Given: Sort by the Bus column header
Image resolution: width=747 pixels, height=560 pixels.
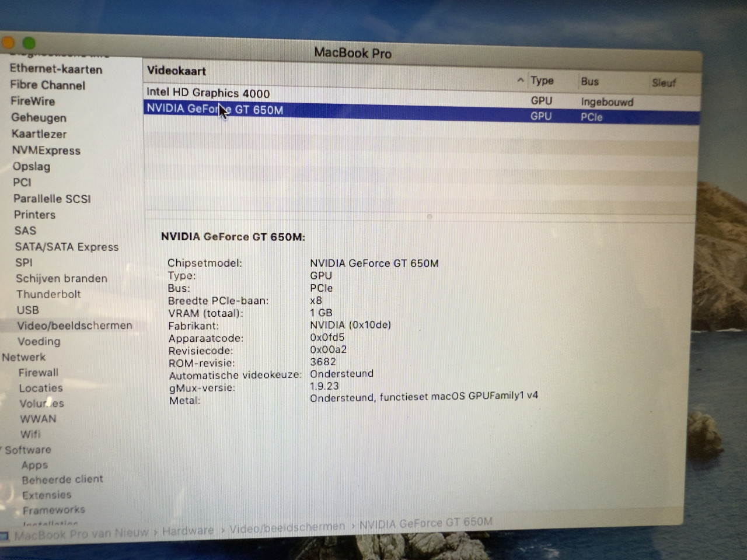Looking at the screenshot, I should (589, 82).
